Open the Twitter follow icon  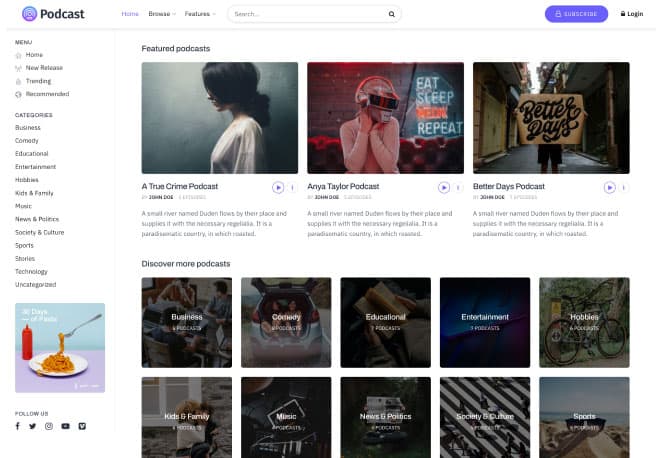pos(33,426)
